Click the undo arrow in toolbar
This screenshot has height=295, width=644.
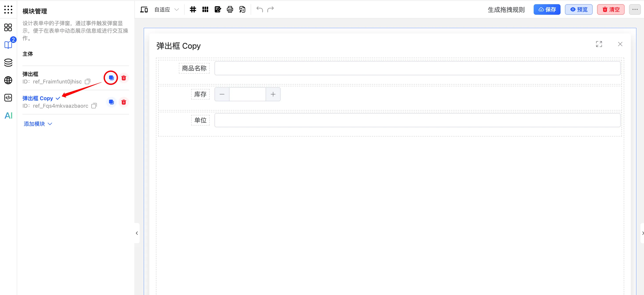pyautogui.click(x=259, y=9)
